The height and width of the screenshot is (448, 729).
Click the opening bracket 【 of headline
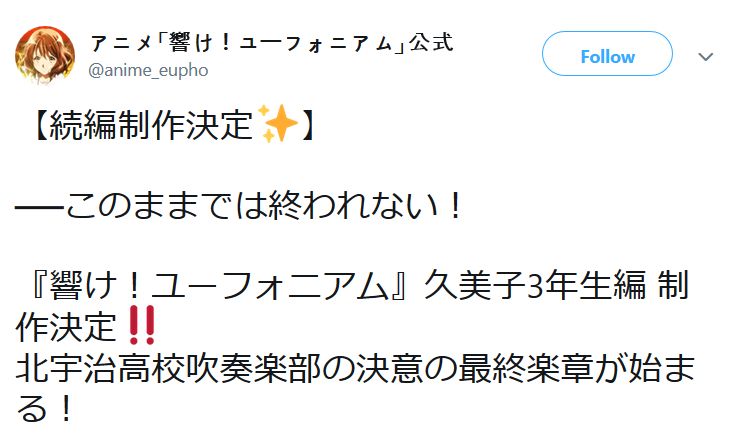[x=40, y=125]
